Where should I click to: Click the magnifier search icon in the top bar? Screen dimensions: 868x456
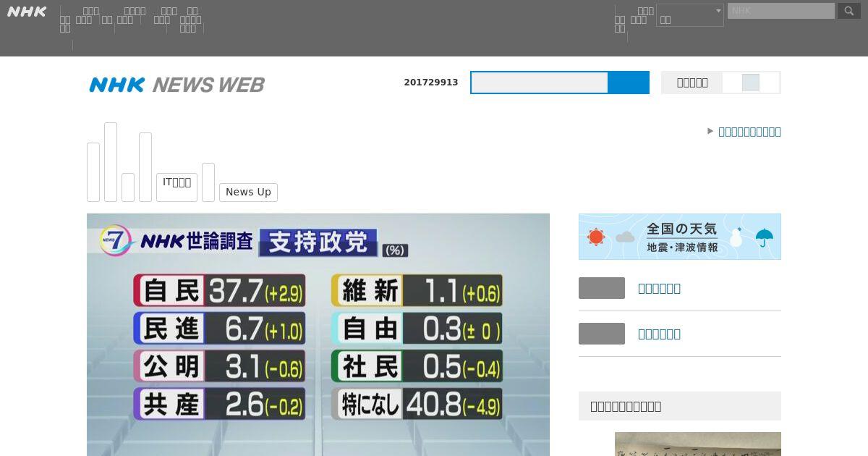pos(849,11)
